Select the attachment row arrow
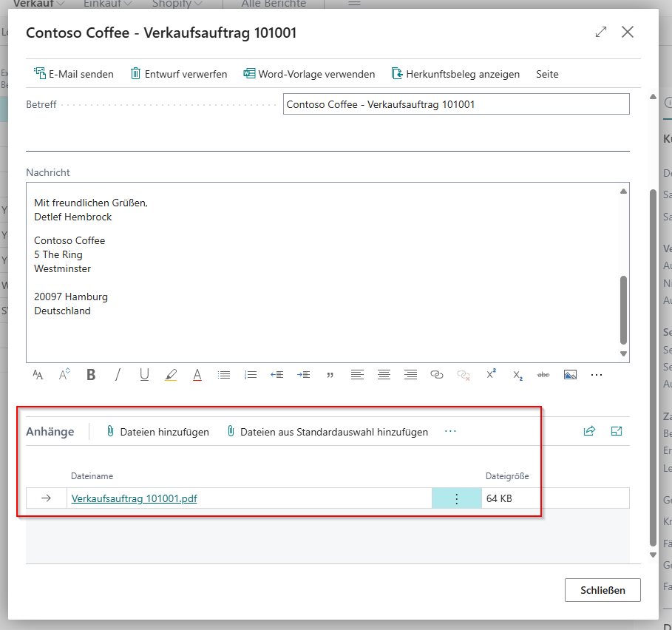This screenshot has width=672, height=630. pos(46,498)
